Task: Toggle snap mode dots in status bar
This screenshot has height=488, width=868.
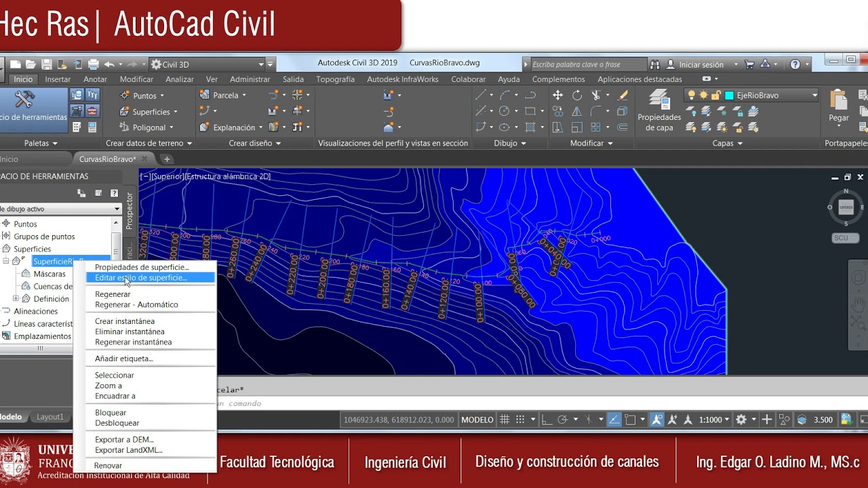Action: click(x=520, y=420)
